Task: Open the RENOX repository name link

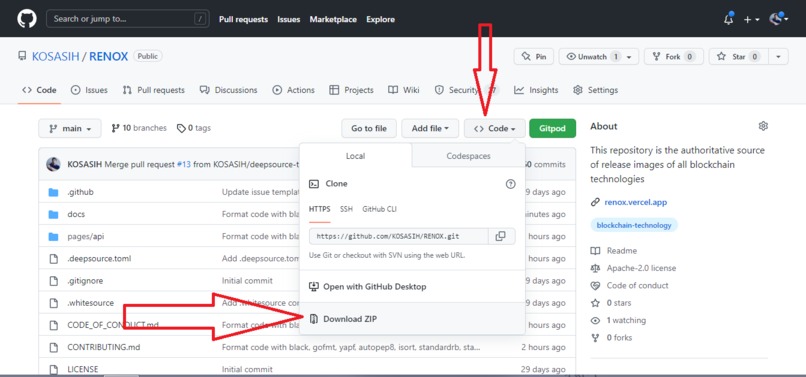Action: pyautogui.click(x=108, y=57)
